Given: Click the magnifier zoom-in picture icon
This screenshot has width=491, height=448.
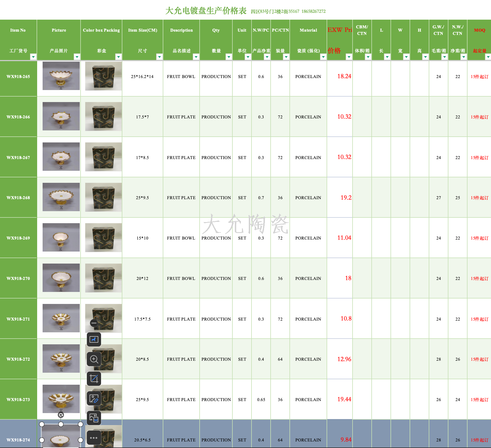Looking at the screenshot, I should click(x=94, y=359).
